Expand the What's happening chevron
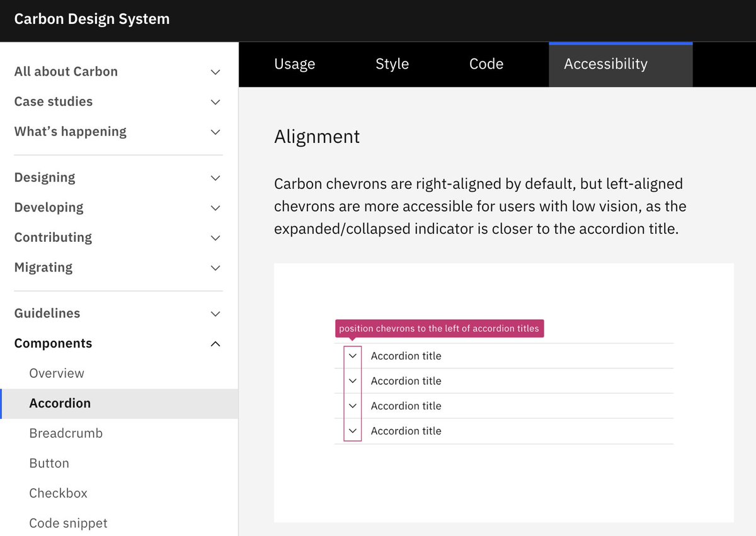The height and width of the screenshot is (536, 756). pyautogui.click(x=215, y=132)
